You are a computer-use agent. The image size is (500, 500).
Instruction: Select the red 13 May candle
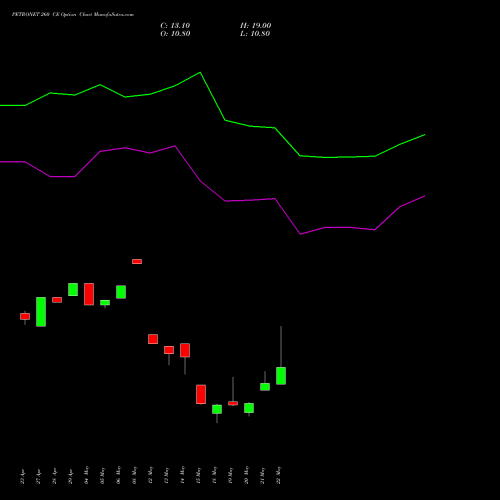[x=169, y=350]
